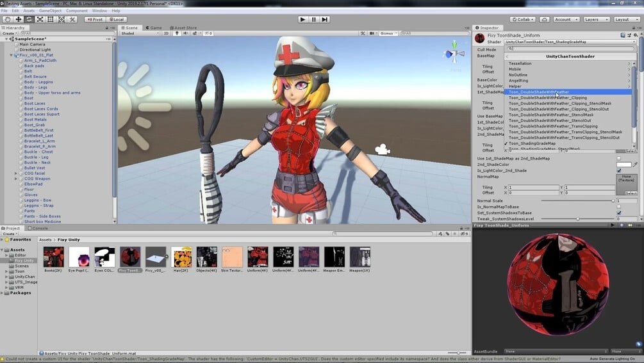Open the Hierarchy Create dropdown
Screen dimensions: 644x363
(x=10, y=33)
